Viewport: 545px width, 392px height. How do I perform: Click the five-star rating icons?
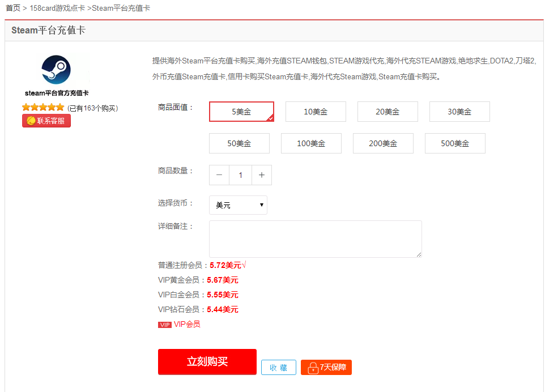pos(43,107)
